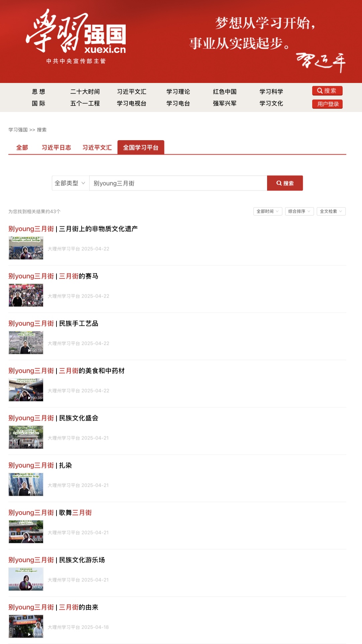This screenshot has height=644, width=362.
Task: Open the 思想 navigation menu item
Action: click(x=38, y=92)
